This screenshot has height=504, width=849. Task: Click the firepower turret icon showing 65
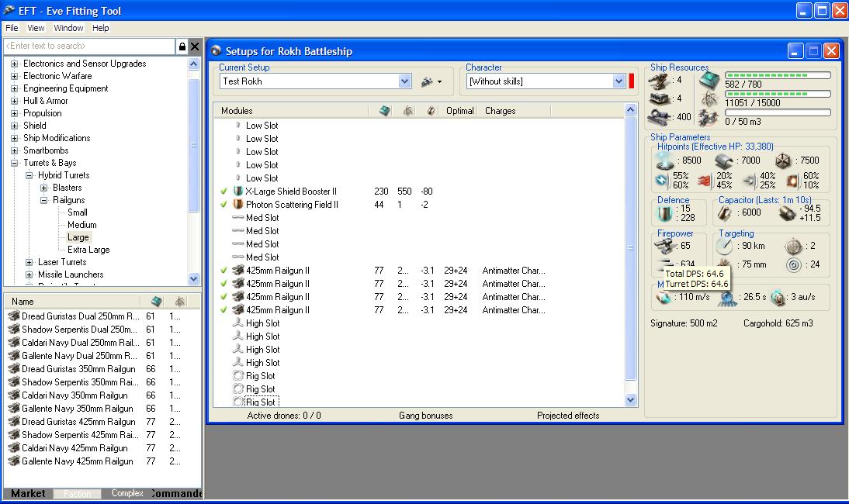pos(664,246)
